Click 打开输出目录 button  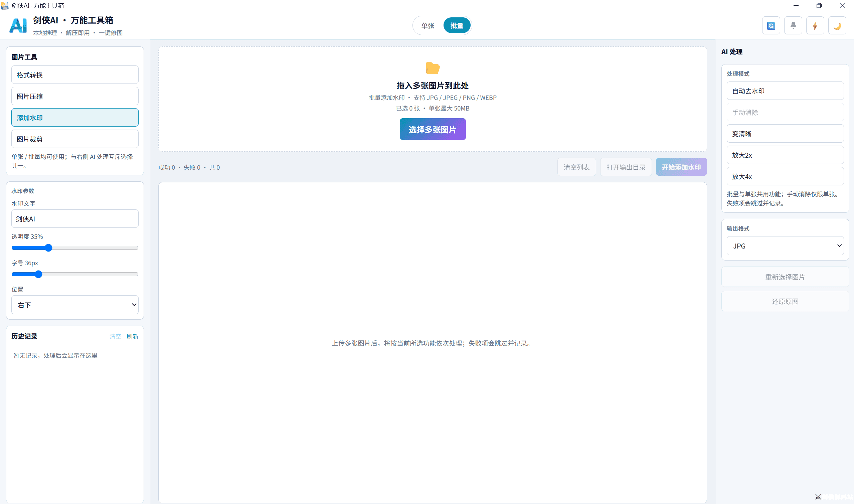point(626,167)
